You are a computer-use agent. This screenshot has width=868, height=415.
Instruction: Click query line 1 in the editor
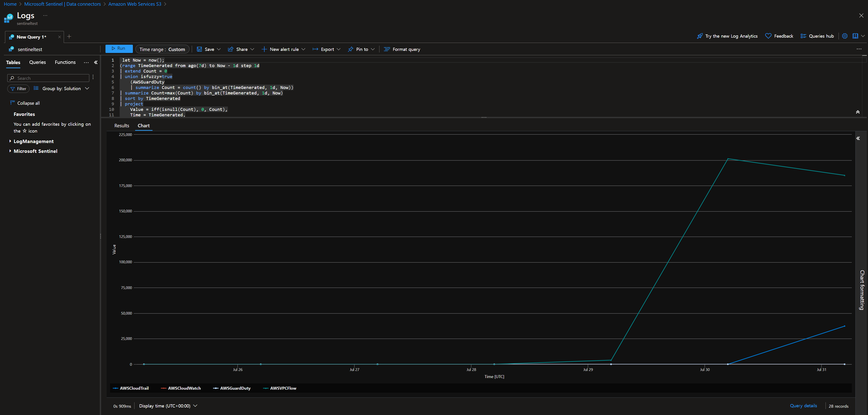tap(143, 60)
